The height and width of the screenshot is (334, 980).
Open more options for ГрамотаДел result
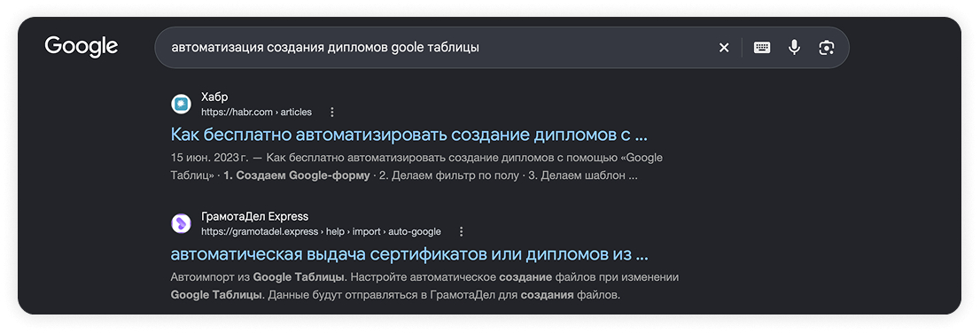pyautogui.click(x=462, y=231)
